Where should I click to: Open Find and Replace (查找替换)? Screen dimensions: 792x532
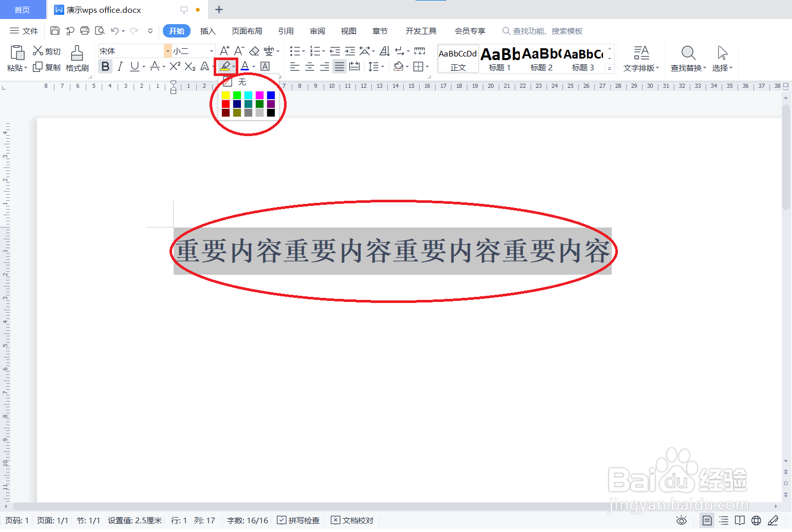(x=688, y=58)
